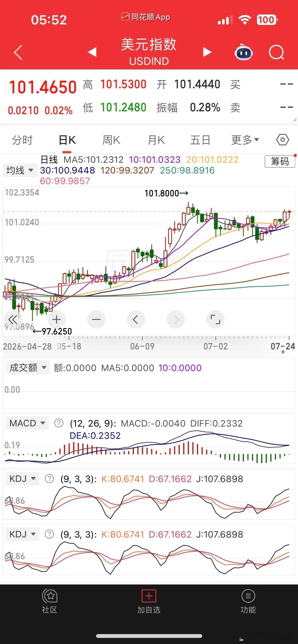The width and height of the screenshot is (298, 644).
Task: Open chart settings hexagon icon
Action: click(x=282, y=140)
